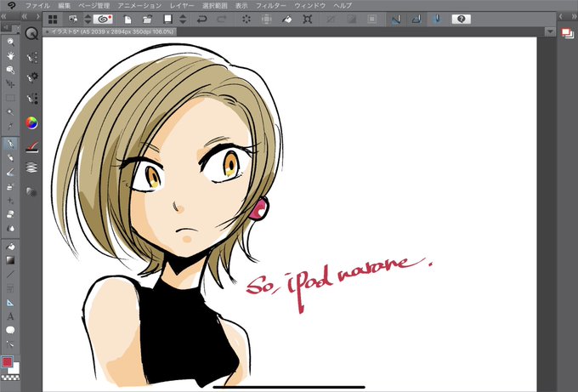Viewport: 578px width, 392px height.
Task: Open the レイヤー menu
Action: 182,6
